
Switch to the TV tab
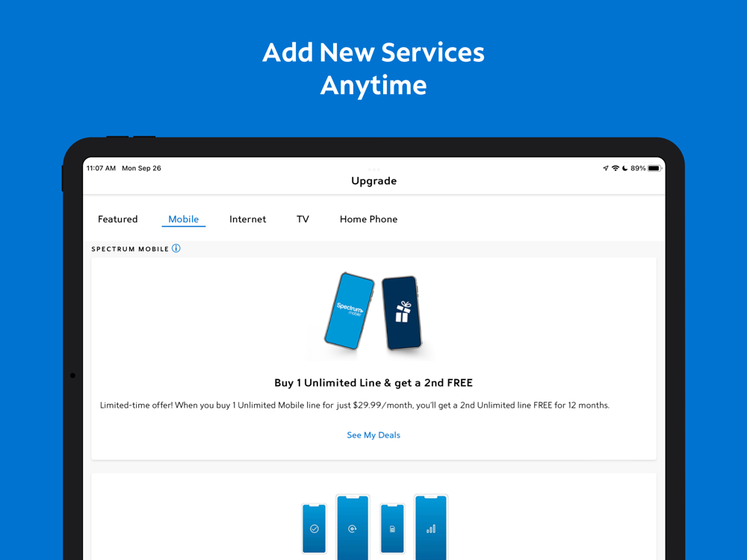(x=303, y=219)
